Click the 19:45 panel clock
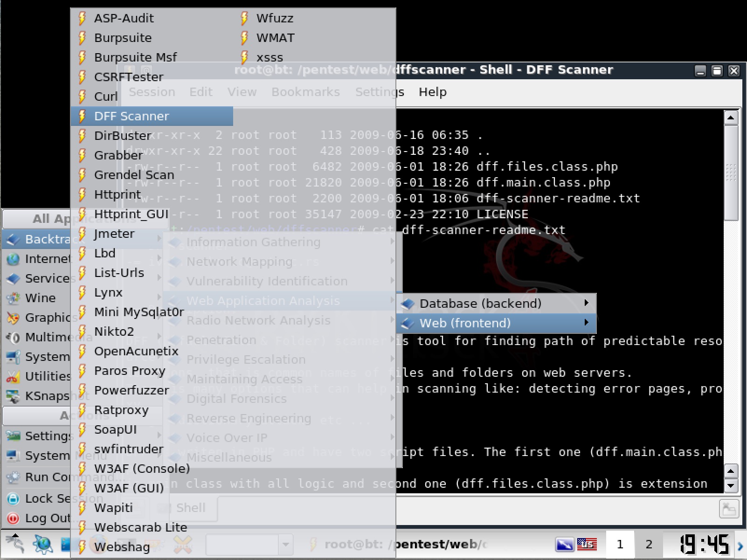 pos(704,544)
